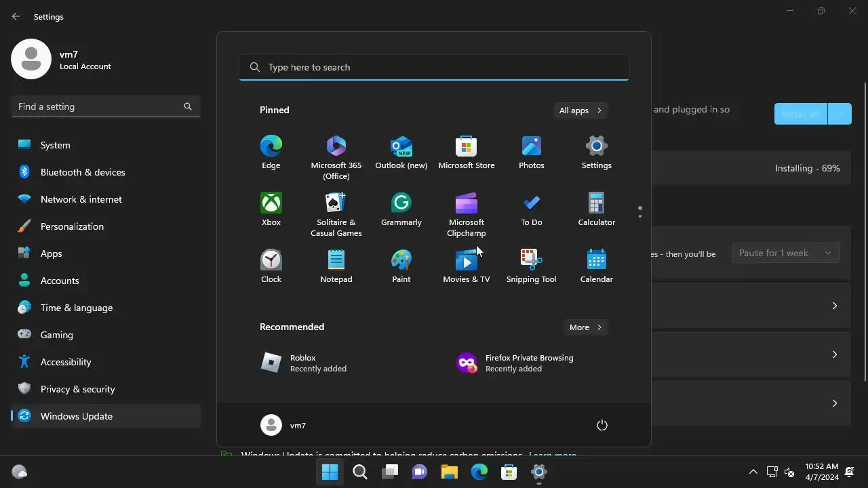Launch Movies & TV app
This screenshot has height=488, width=868.
click(x=466, y=266)
